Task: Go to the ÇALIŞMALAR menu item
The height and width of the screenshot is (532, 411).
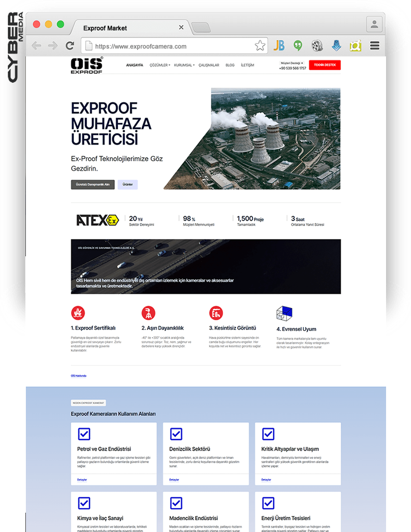Action: pos(209,65)
